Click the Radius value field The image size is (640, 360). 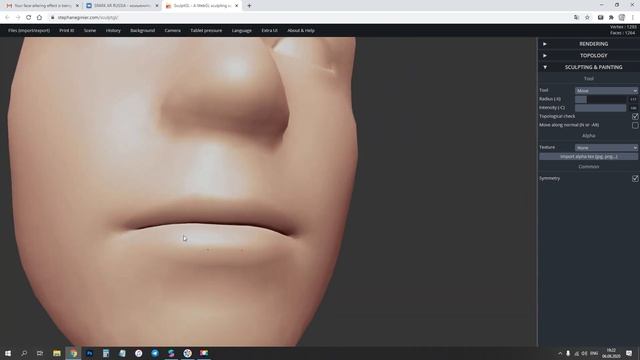pyautogui.click(x=633, y=99)
